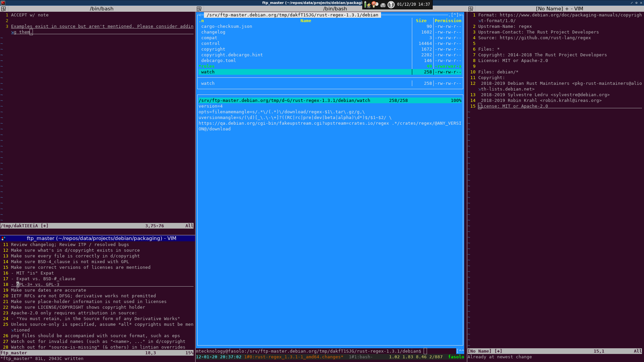Click the panel path /srv/ftp-master.debian.org/tmp/dakfT1SJG header
This screenshot has height=362, width=644.
point(292,15)
